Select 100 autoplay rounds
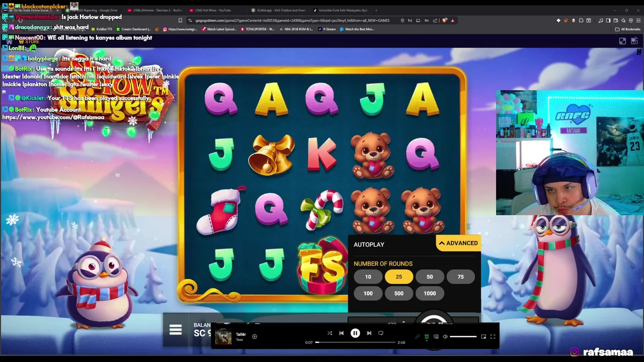Viewport: 644px width, 362px height. [x=368, y=293]
